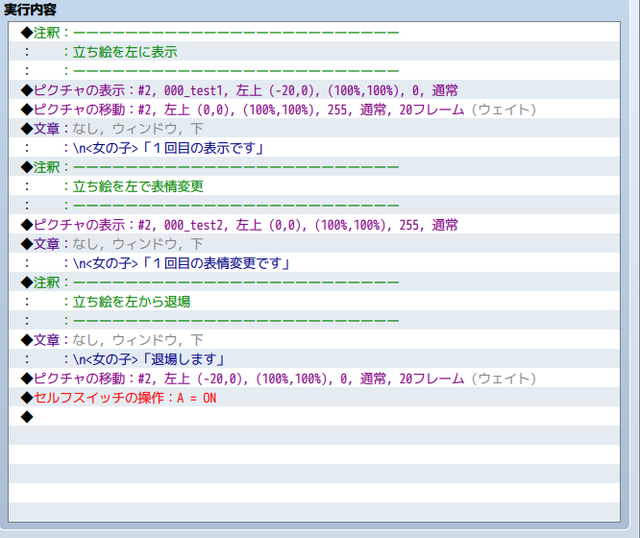Select dialogue line 「１回目の表示です」
The image size is (640, 538).
(x=314, y=148)
